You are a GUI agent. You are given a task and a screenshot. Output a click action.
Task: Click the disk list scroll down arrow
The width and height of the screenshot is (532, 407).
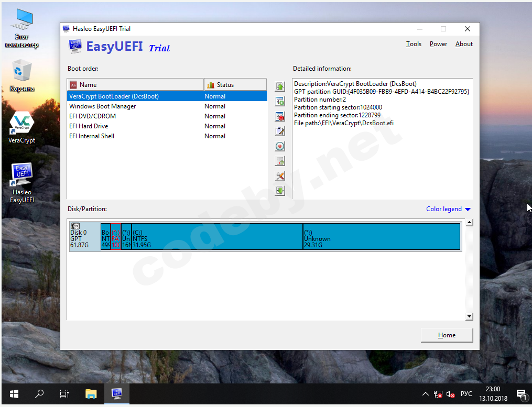tap(469, 316)
